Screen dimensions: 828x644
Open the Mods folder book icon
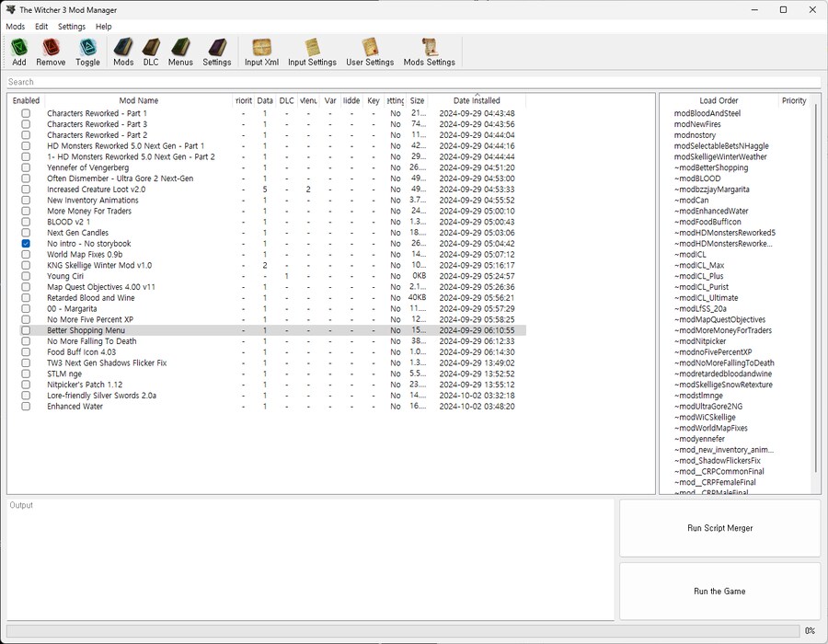[123, 52]
